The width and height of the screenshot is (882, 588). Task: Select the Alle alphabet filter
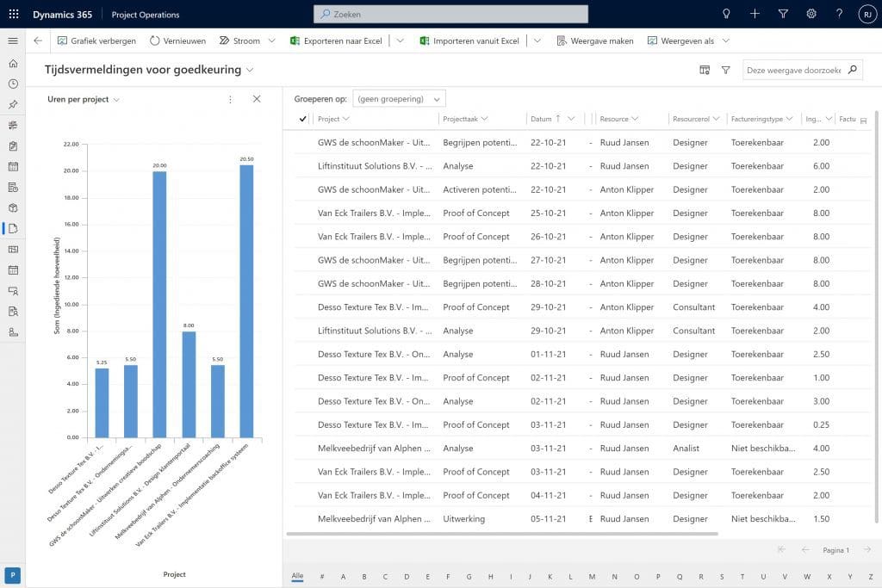(x=297, y=577)
